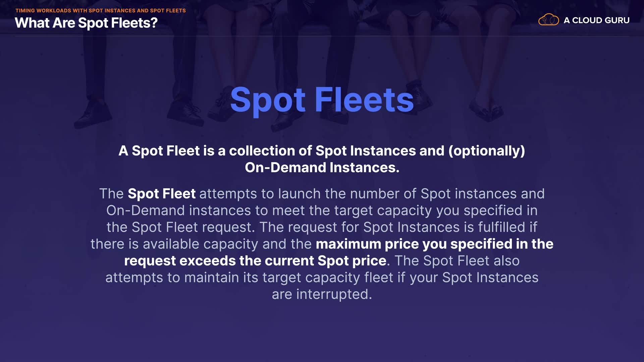Click the bold "request exceeds the current Spot price"
The height and width of the screenshot is (362, 644).
coord(255,261)
